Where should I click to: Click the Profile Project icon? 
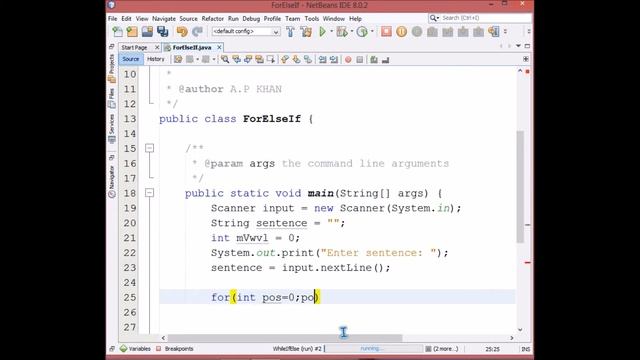click(x=362, y=31)
